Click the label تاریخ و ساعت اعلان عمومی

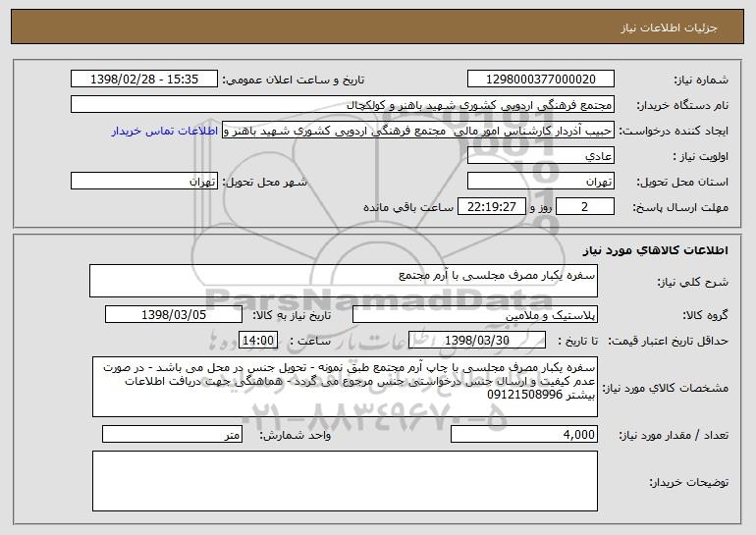coord(294,80)
